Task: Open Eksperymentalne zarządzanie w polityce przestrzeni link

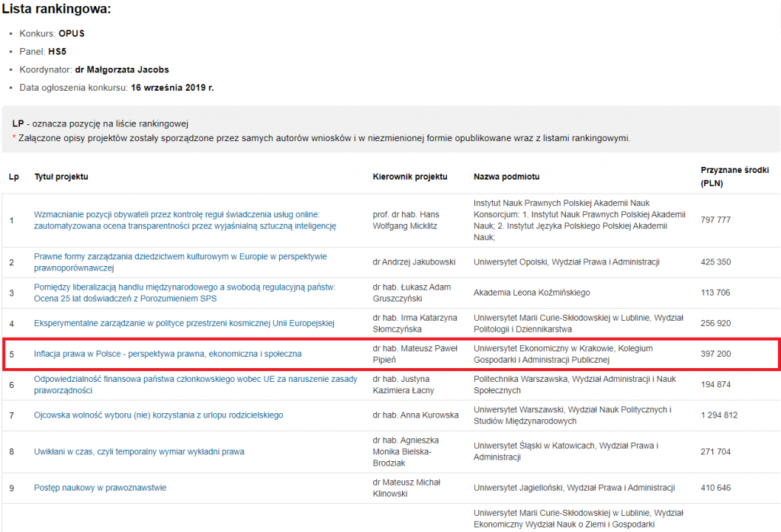Action: (x=184, y=323)
